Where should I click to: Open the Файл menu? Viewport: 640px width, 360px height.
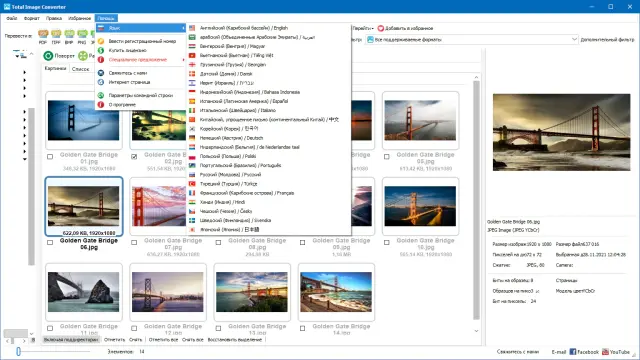(12, 18)
